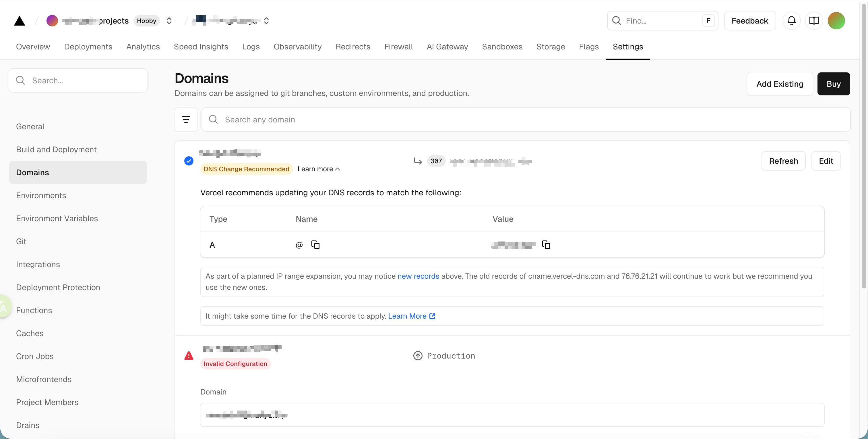Copy the @ record name

[315, 245]
